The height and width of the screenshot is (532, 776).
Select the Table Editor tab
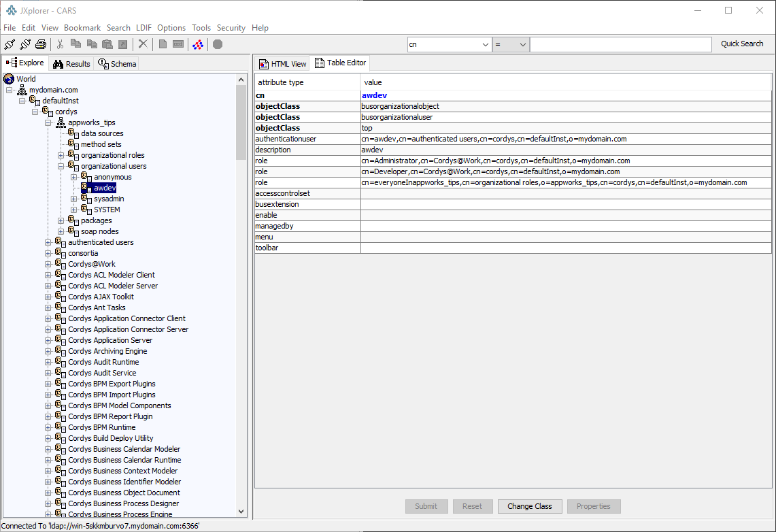[341, 63]
